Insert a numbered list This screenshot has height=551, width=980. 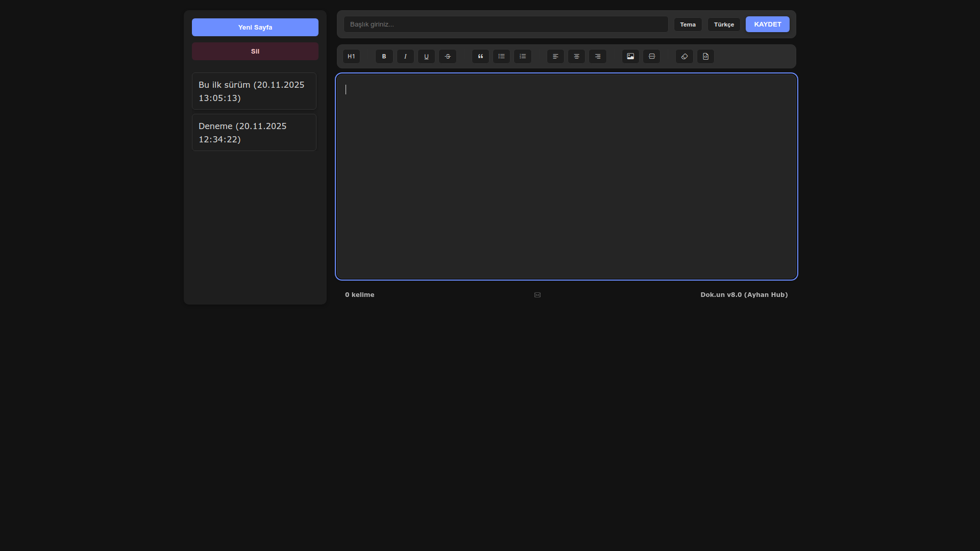click(x=523, y=57)
